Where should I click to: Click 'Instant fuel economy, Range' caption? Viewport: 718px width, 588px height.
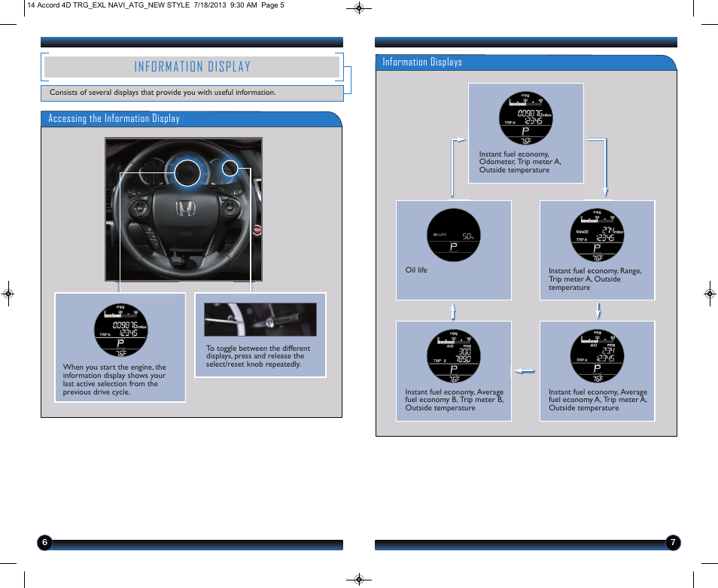point(595,279)
